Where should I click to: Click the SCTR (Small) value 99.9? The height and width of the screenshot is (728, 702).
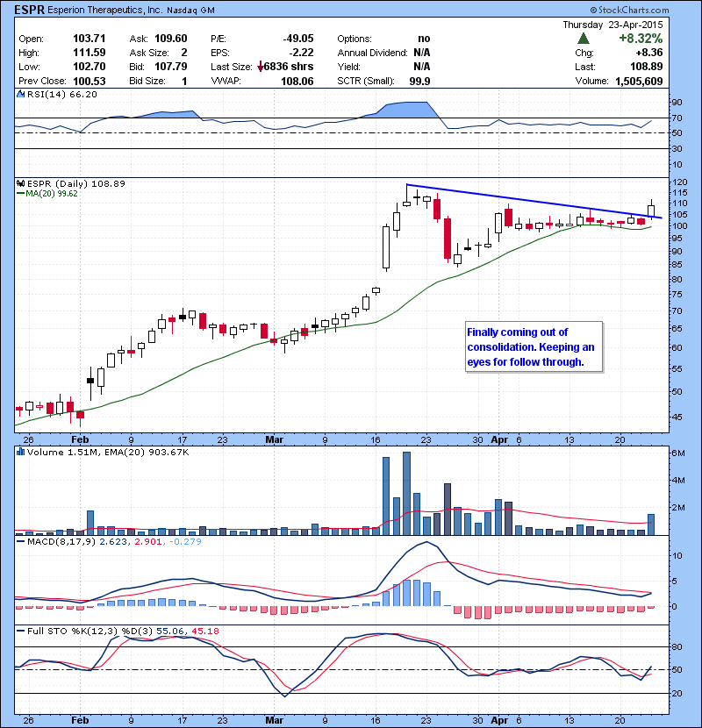pyautogui.click(x=419, y=82)
